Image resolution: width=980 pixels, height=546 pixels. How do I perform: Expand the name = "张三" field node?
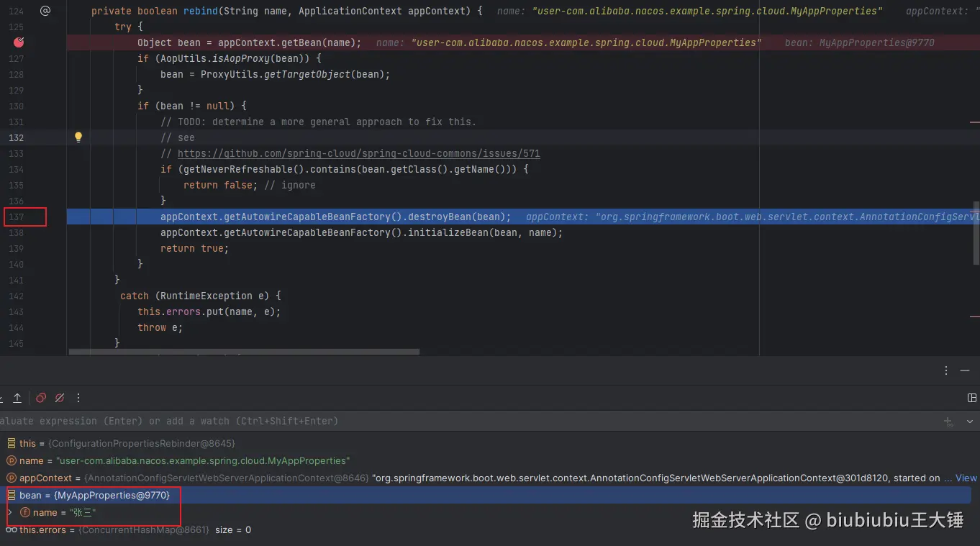click(9, 512)
